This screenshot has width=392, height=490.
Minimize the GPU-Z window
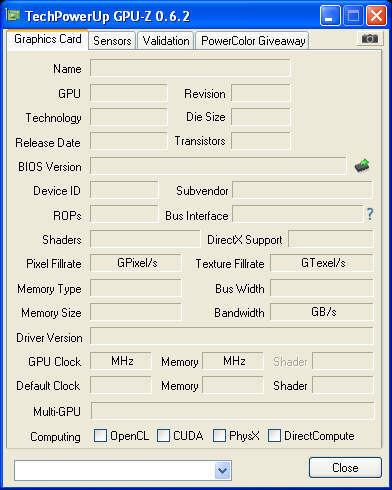click(330, 15)
